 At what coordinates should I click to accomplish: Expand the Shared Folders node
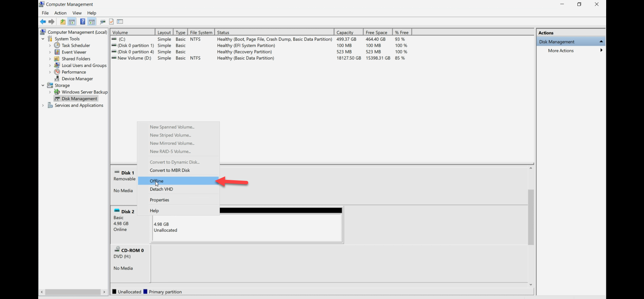[50, 59]
